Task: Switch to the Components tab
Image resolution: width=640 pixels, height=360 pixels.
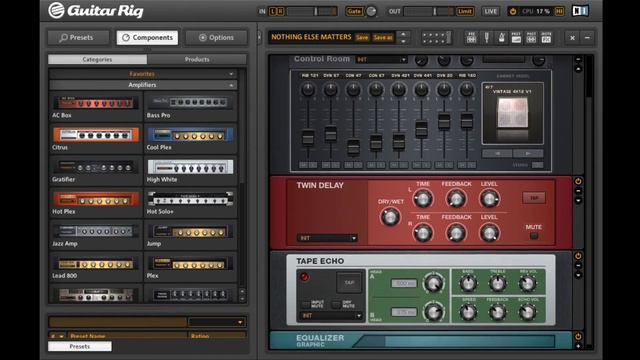Action: 147,38
